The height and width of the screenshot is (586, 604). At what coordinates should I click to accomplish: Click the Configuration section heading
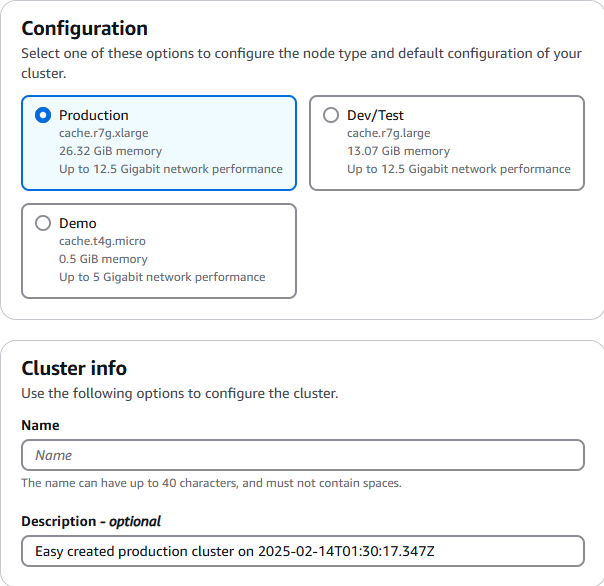84,29
